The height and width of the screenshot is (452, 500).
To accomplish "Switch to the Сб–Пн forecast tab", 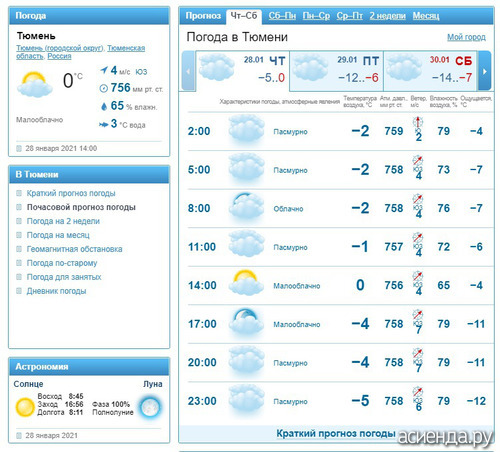I will click(x=282, y=16).
